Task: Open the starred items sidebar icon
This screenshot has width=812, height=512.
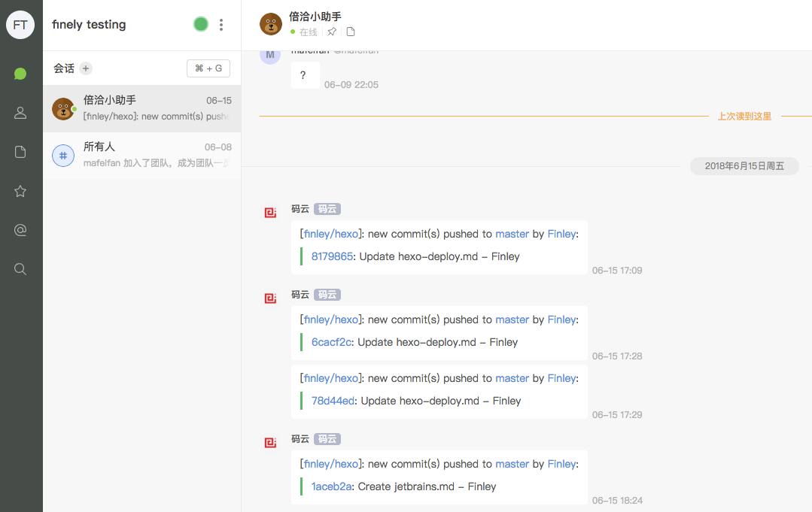Action: point(20,191)
